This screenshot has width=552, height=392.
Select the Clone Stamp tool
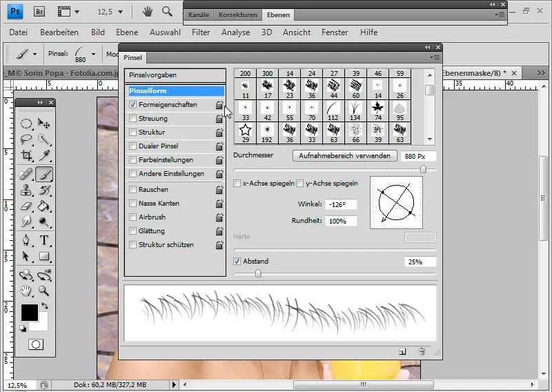pyautogui.click(x=26, y=190)
